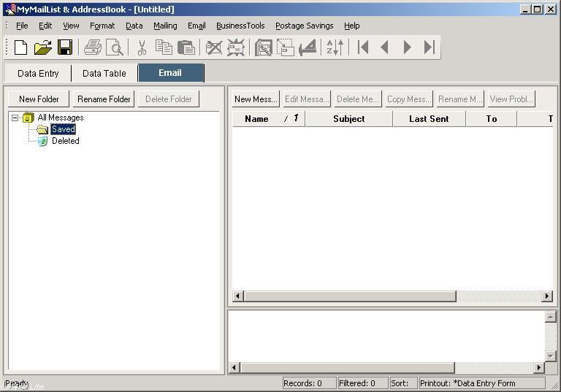Image resolution: width=561 pixels, height=392 pixels.
Task: Click the All Messages folder icon
Action: [x=28, y=118]
